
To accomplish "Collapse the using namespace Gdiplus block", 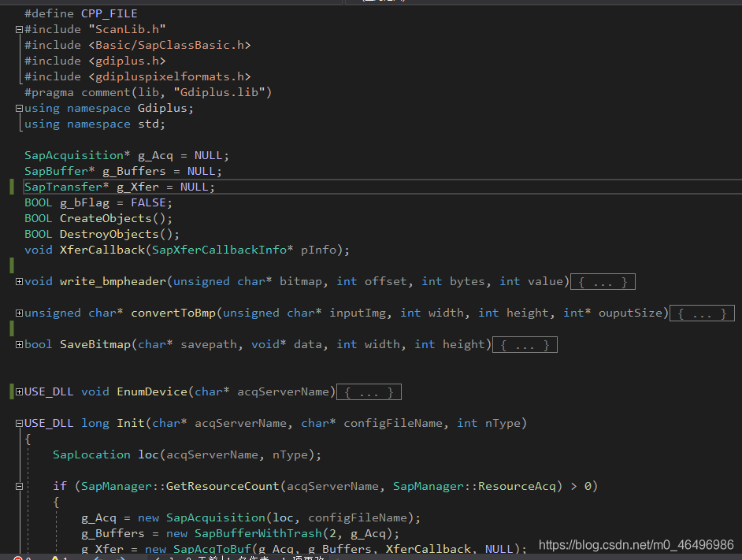I will 19,109.
